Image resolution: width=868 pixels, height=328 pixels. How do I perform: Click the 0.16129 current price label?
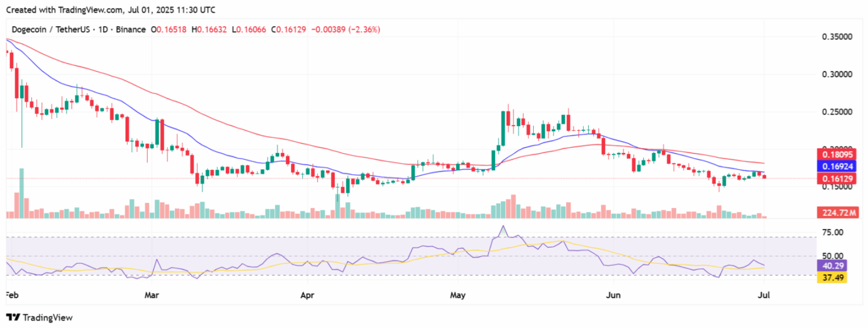pyautogui.click(x=837, y=178)
